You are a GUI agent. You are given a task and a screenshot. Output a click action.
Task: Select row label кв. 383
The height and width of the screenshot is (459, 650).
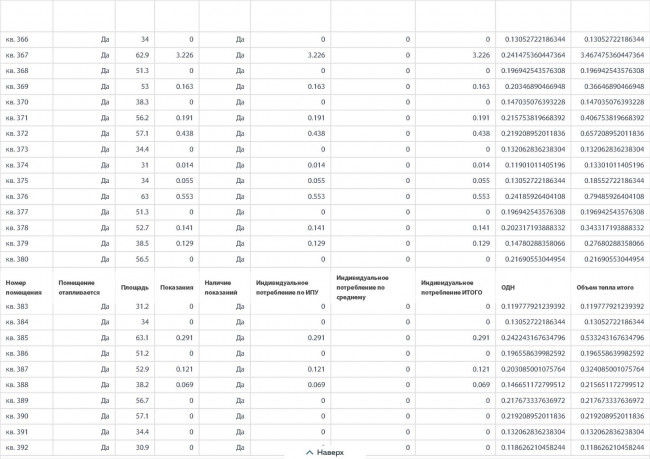pyautogui.click(x=17, y=306)
